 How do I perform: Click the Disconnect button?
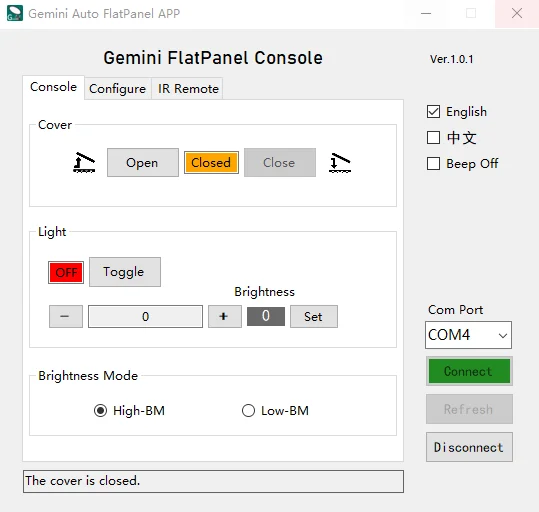coord(469,447)
